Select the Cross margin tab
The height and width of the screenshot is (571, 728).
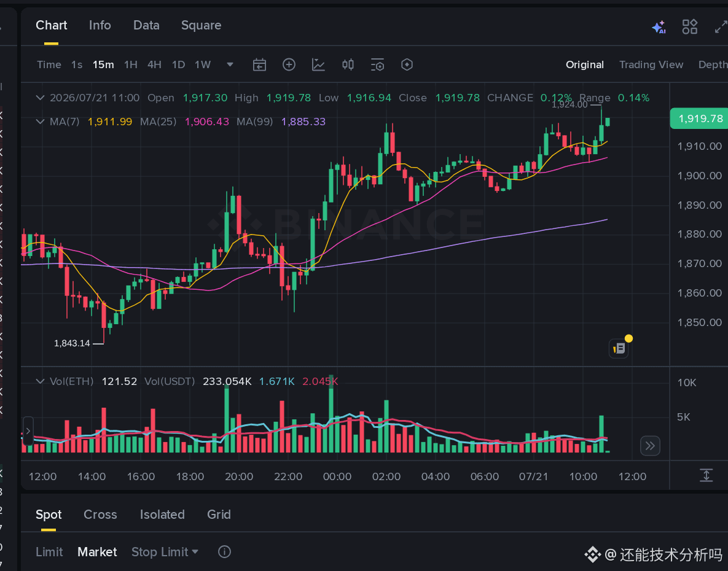(x=100, y=515)
